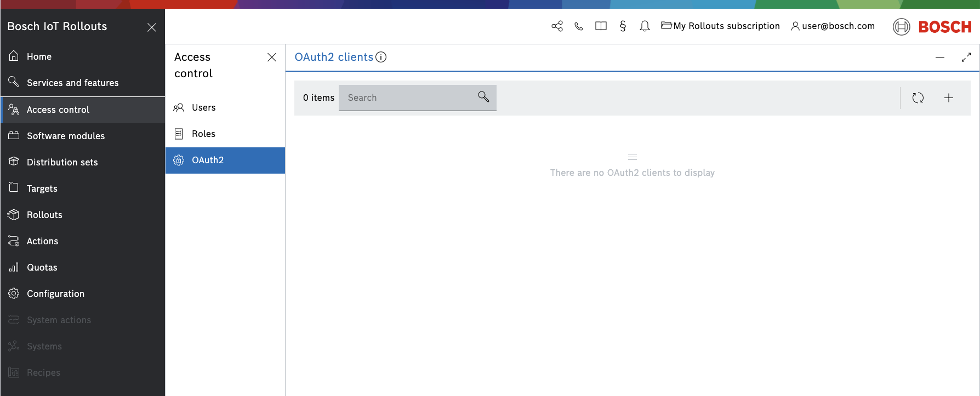Go to Software modules
Viewport: 980px width, 396px height.
[66, 136]
